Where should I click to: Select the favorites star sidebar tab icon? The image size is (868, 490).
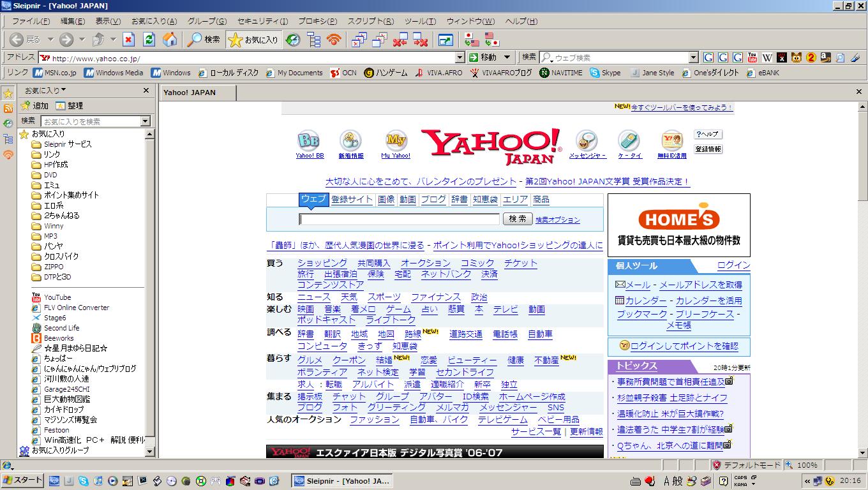8,94
